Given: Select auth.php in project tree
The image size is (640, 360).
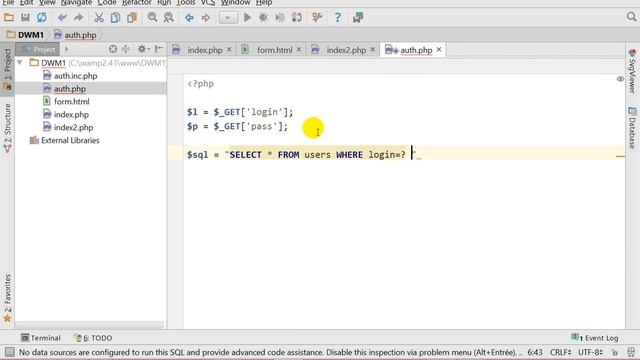Looking at the screenshot, I should click(64, 89).
